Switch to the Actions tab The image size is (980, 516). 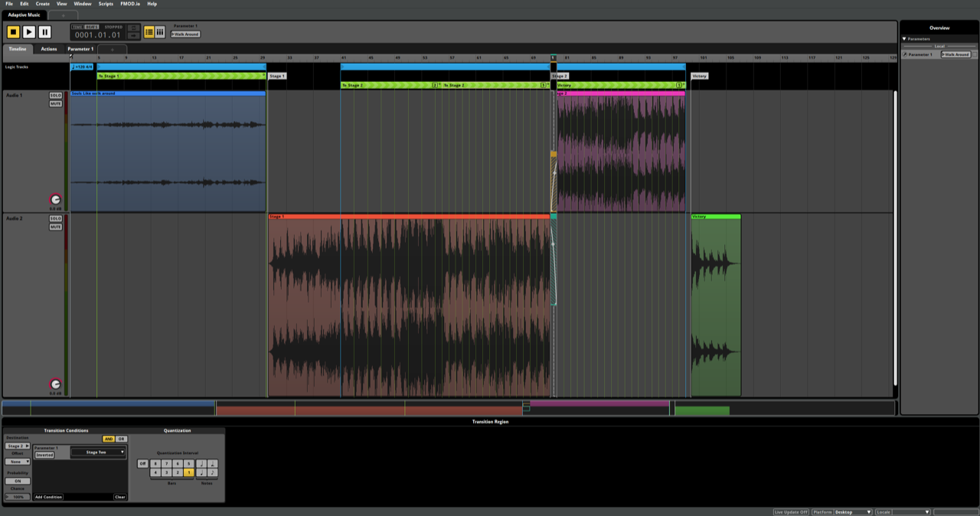(x=49, y=49)
